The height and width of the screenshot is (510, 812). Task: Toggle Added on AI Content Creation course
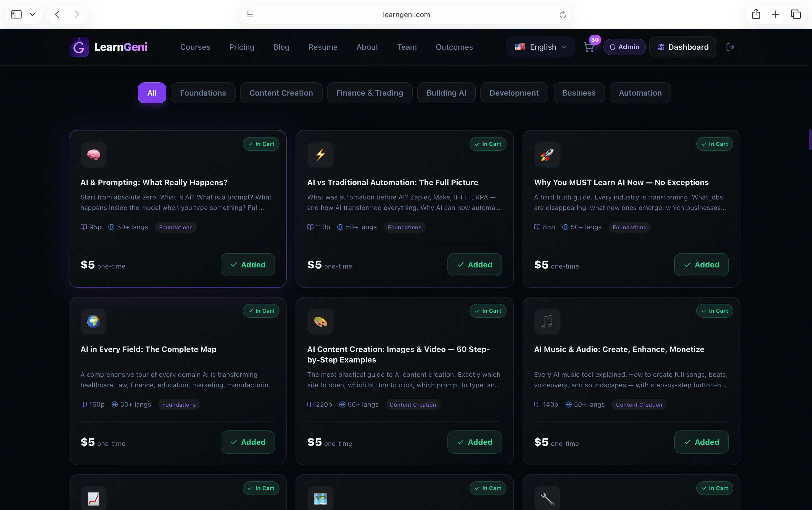[474, 442]
